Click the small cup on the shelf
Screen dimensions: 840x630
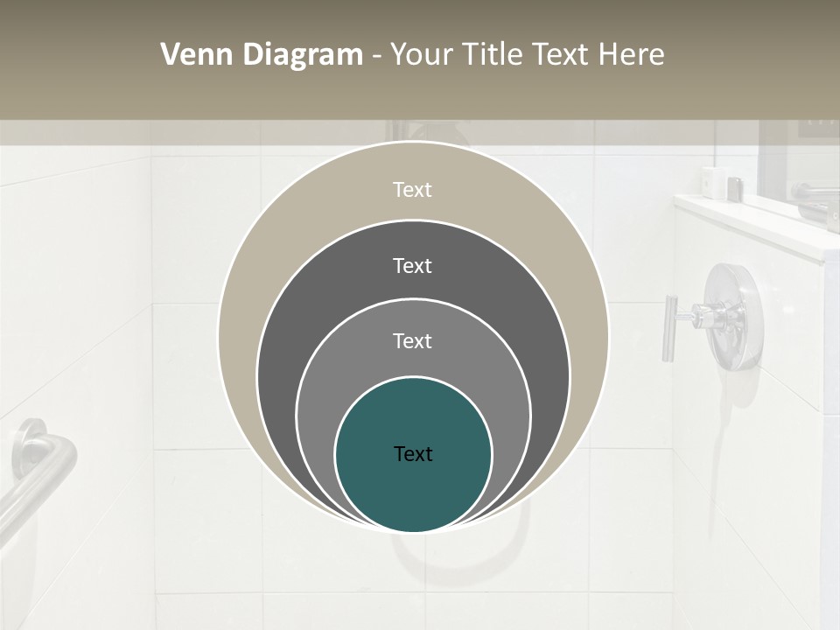pyautogui.click(x=713, y=181)
